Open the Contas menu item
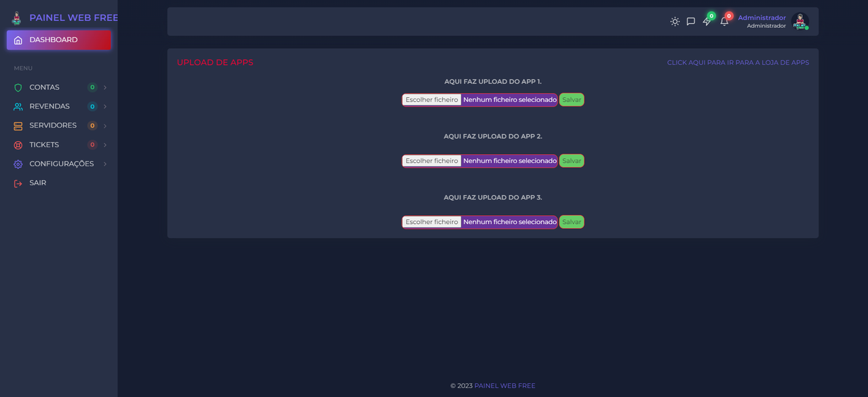 (59, 88)
